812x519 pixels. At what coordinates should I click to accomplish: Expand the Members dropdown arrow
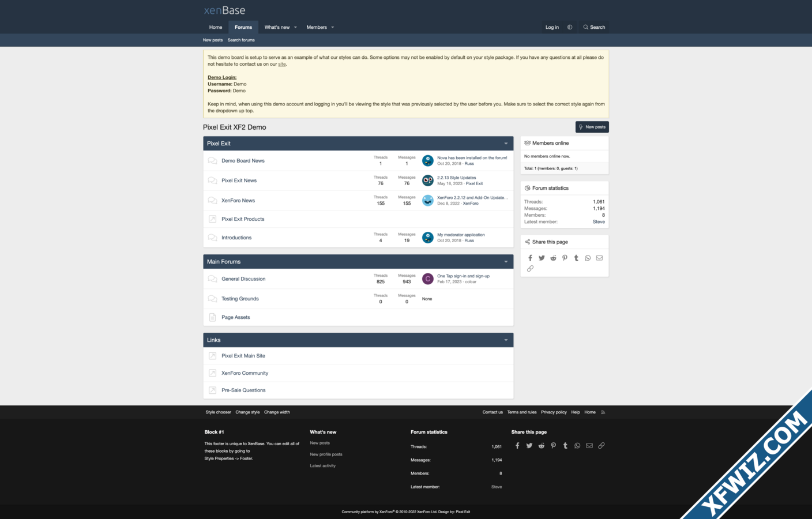(333, 27)
